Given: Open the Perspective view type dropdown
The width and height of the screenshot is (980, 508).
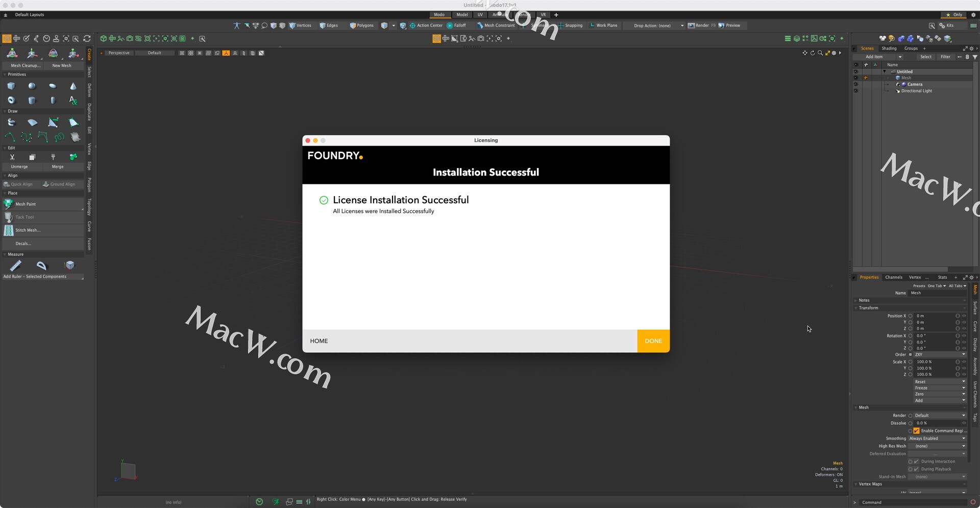Looking at the screenshot, I should click(119, 53).
